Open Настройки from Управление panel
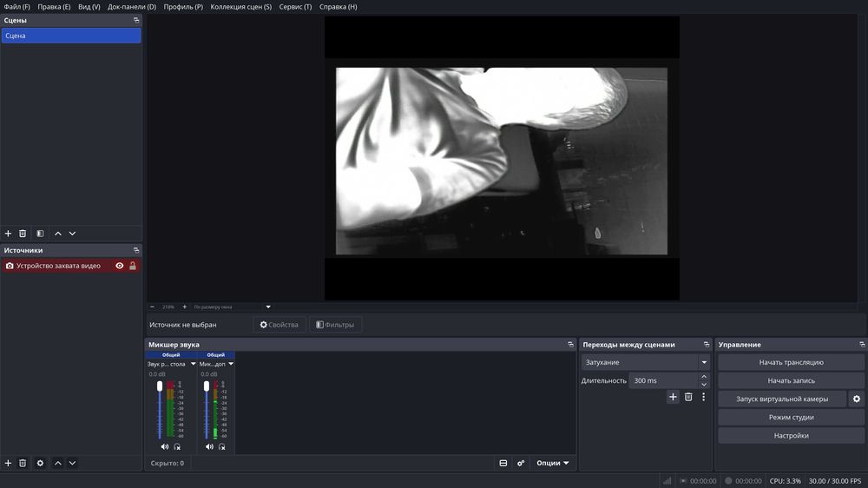This screenshot has height=488, width=868. (x=791, y=435)
